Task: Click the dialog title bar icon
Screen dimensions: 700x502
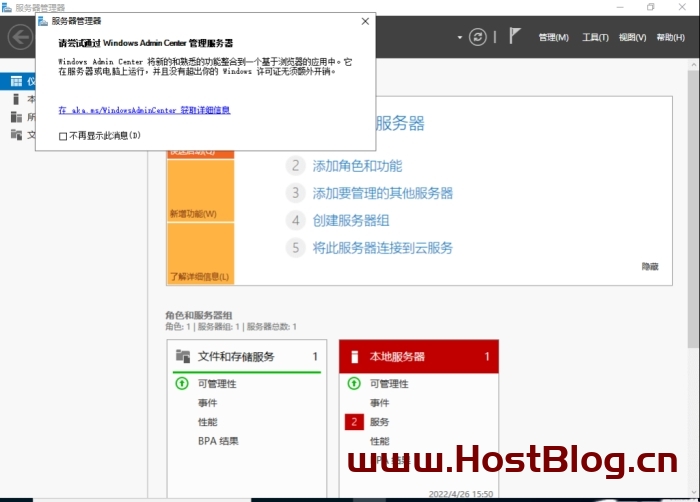Action: pos(43,21)
